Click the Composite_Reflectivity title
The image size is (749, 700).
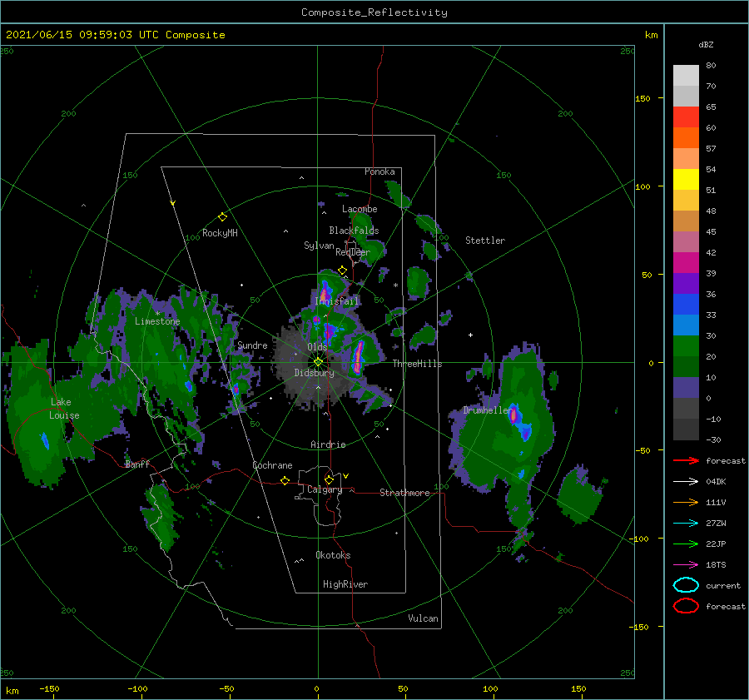374,12
